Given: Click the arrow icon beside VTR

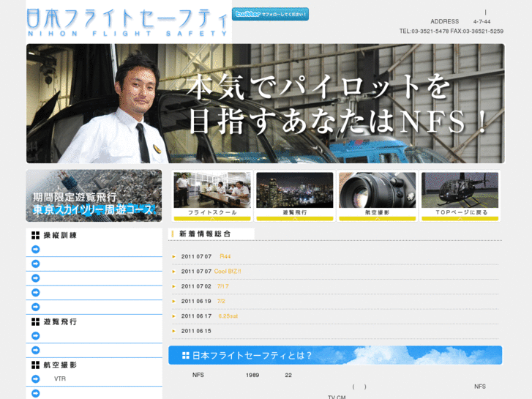Looking at the screenshot, I should click(x=36, y=379).
